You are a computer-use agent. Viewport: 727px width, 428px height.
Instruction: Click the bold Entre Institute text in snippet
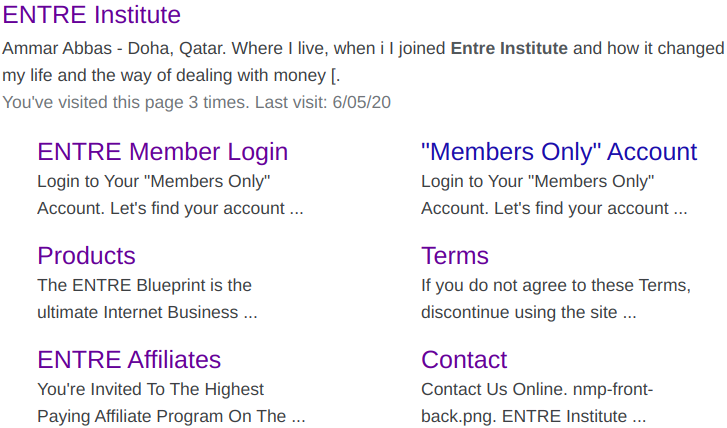click(x=509, y=48)
